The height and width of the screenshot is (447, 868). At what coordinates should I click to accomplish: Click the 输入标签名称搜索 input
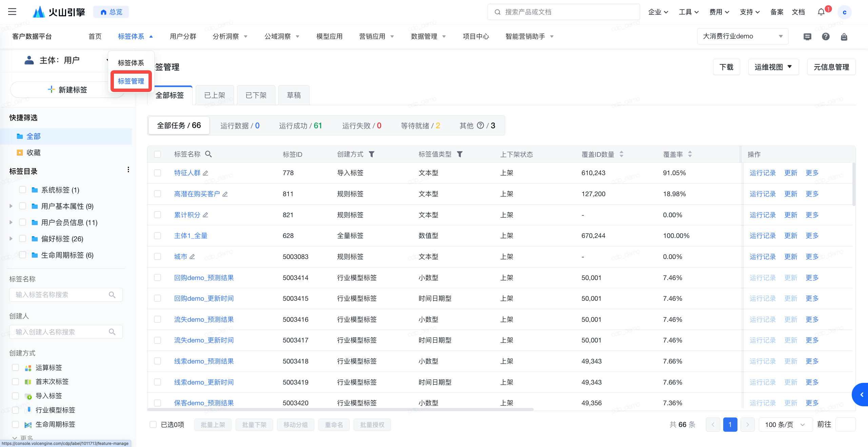(66, 295)
